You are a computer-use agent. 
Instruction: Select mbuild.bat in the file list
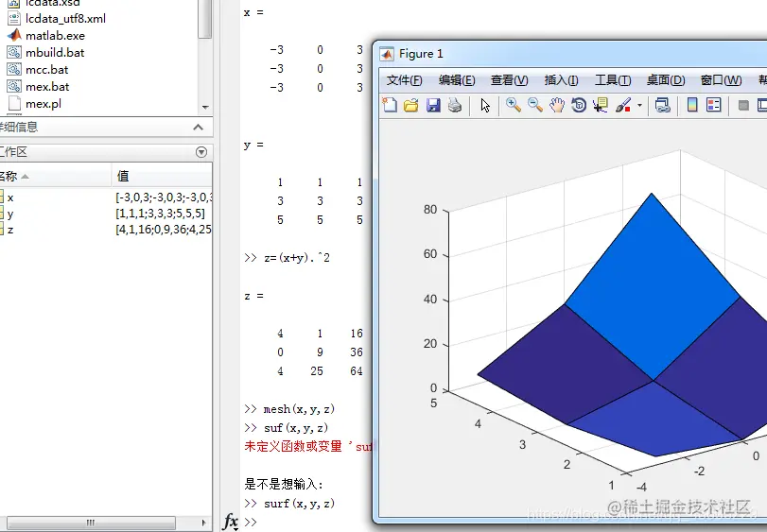(55, 53)
